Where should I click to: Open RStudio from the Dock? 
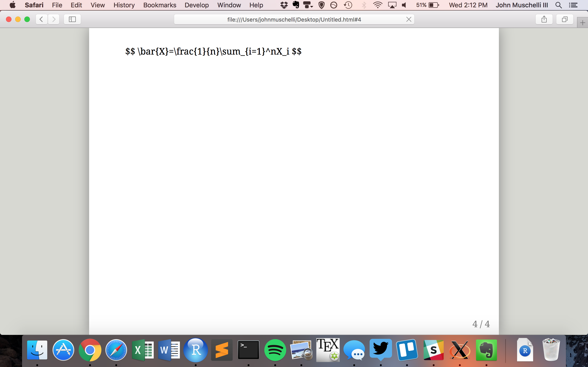click(196, 350)
